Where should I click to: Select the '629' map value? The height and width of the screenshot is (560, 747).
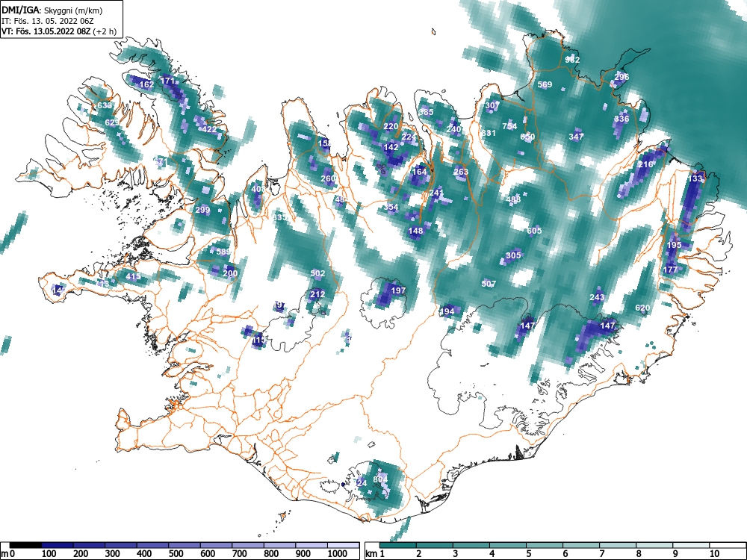point(112,122)
